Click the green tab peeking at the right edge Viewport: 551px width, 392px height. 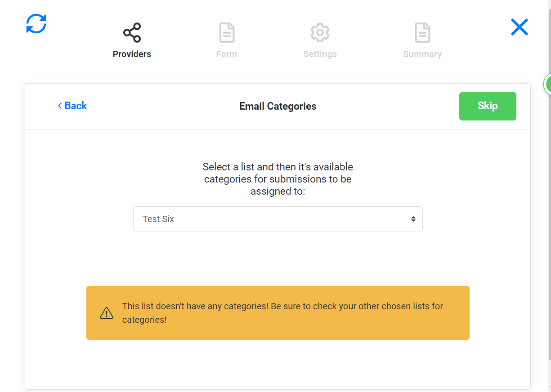(x=548, y=84)
